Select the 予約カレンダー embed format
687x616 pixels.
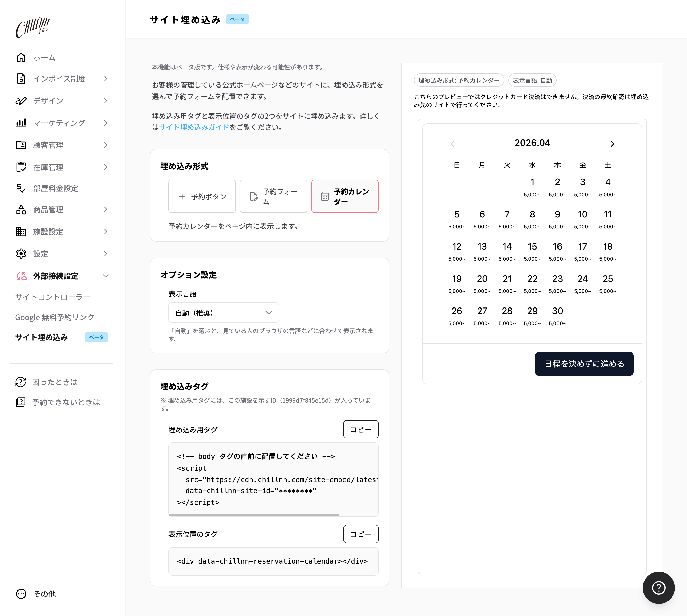coord(345,196)
